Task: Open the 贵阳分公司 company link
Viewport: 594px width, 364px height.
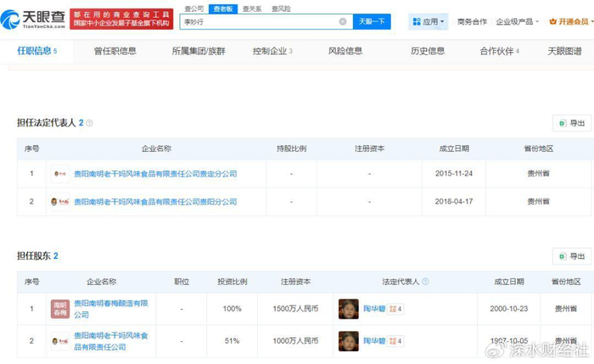Action: click(155, 201)
